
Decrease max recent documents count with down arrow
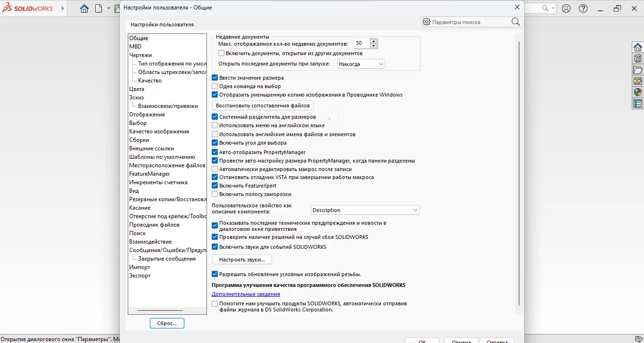[374, 46]
